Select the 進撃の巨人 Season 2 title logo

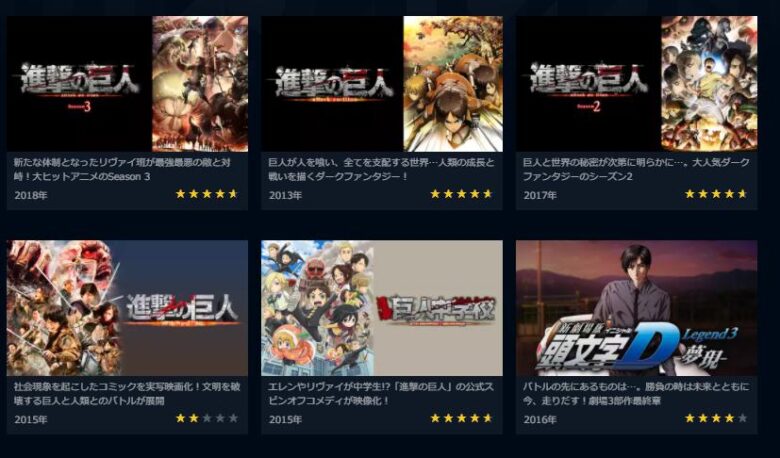589,87
